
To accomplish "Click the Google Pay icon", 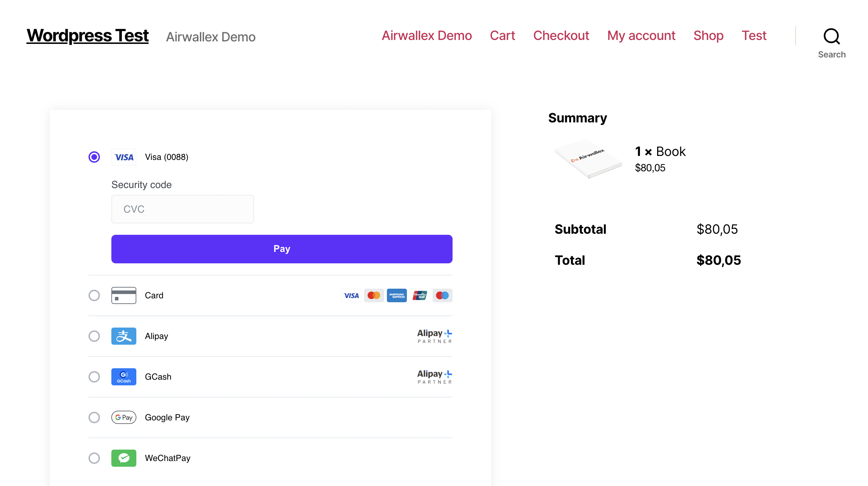I will [x=123, y=417].
